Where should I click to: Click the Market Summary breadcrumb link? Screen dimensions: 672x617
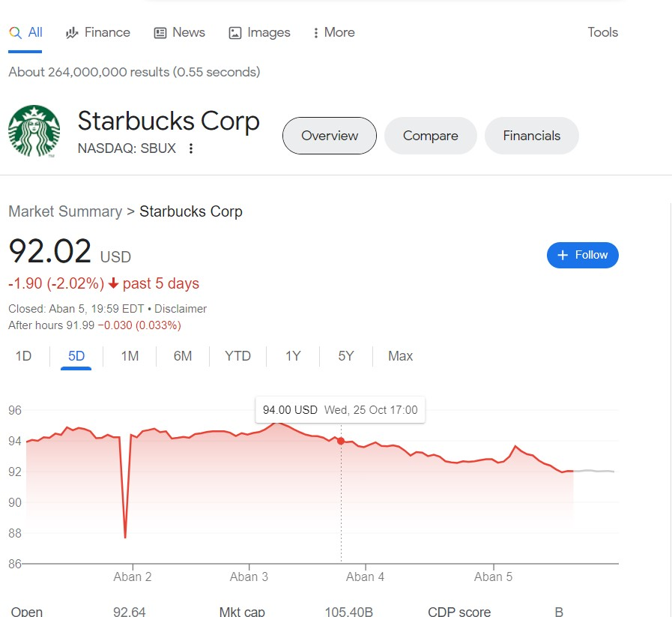tap(65, 211)
